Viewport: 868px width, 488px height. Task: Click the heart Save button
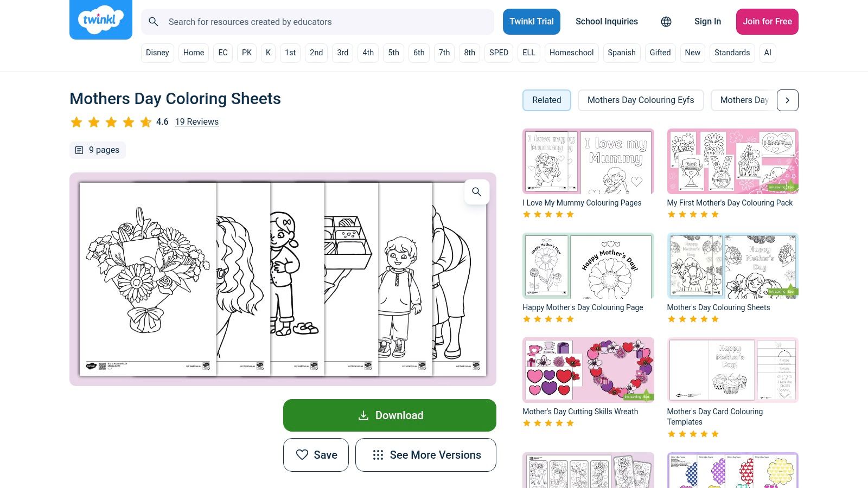(x=316, y=455)
